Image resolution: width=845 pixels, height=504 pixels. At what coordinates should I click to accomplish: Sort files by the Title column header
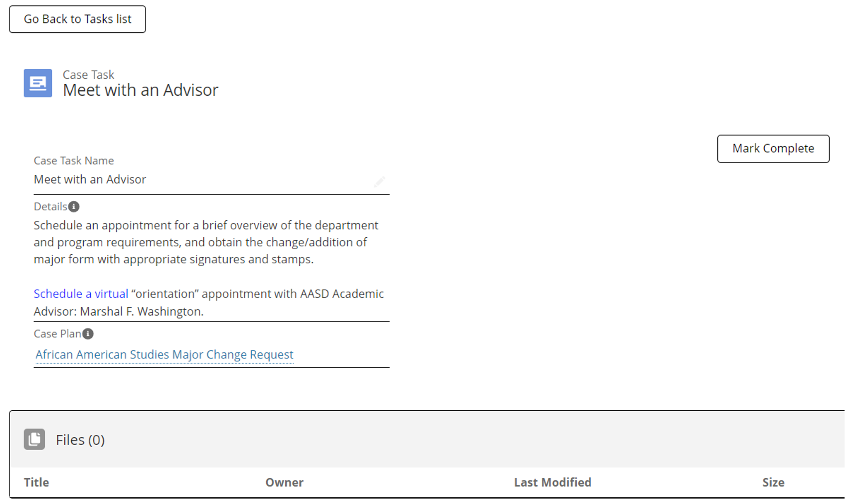coord(36,482)
